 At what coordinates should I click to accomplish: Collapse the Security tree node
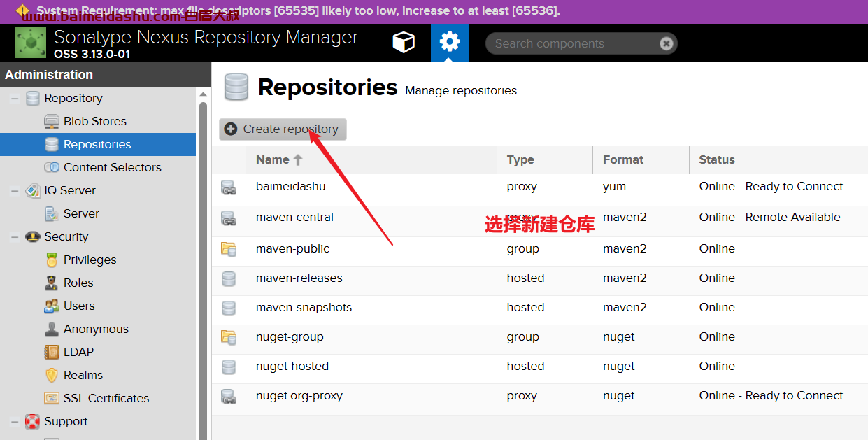point(14,236)
